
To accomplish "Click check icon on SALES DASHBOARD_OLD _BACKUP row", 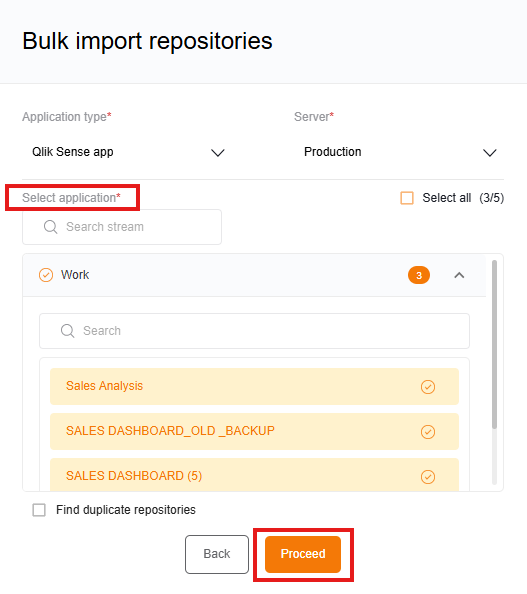I will point(428,432).
